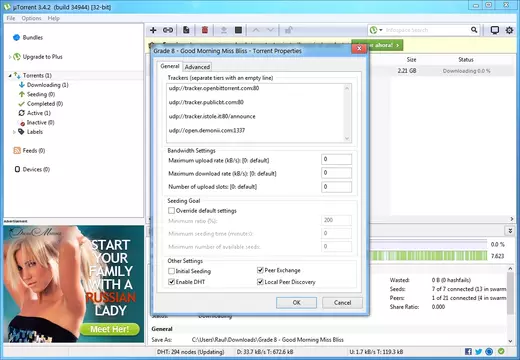The height and width of the screenshot is (360, 520).
Task: Open Preferences via the gear icon
Action: (509, 30)
